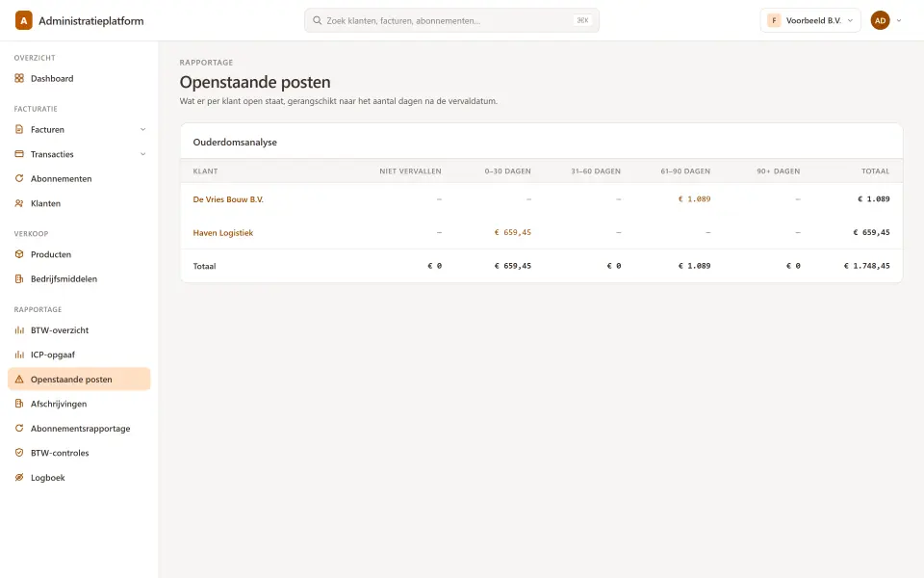Click the Dashboard grid icon

[19, 78]
